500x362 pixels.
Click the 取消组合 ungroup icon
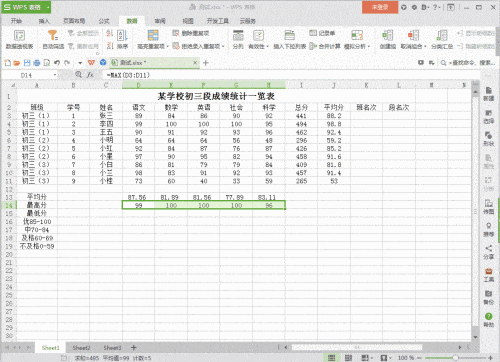[413, 35]
